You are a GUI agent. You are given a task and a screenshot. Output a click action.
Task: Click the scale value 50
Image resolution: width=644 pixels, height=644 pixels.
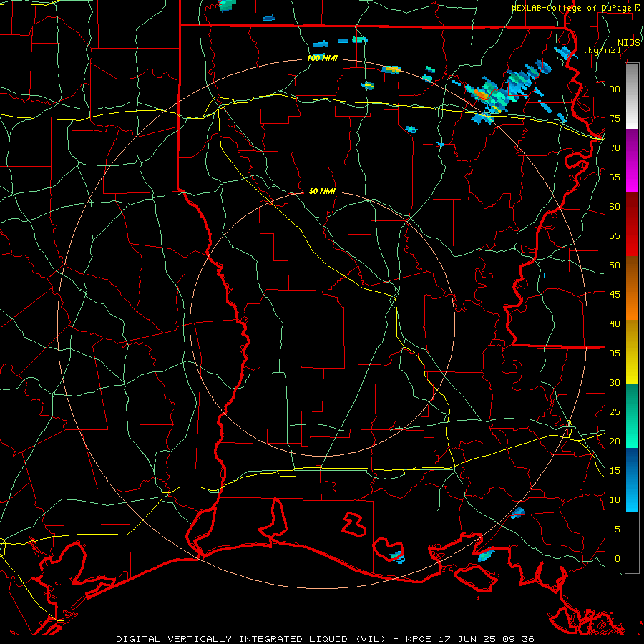(x=615, y=265)
